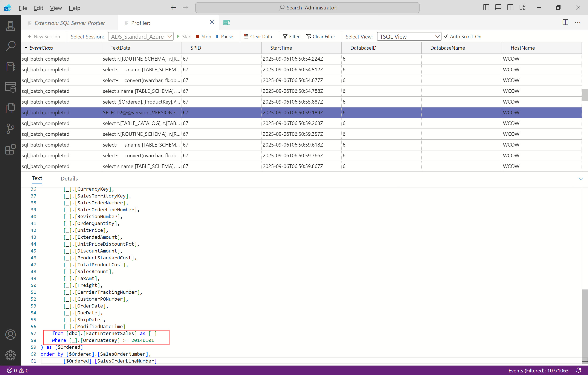Open the Search view icon
Viewport: 588px width, 375px height.
click(x=10, y=46)
